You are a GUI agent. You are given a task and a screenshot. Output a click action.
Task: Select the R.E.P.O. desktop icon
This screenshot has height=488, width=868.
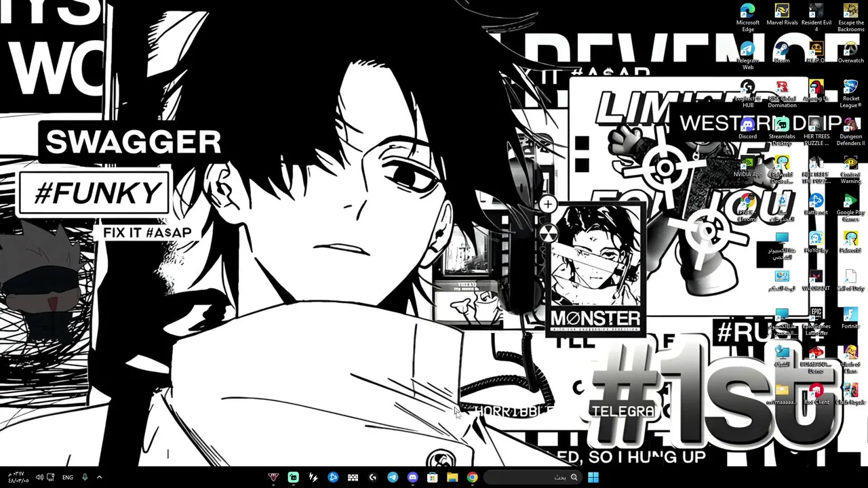(x=816, y=52)
